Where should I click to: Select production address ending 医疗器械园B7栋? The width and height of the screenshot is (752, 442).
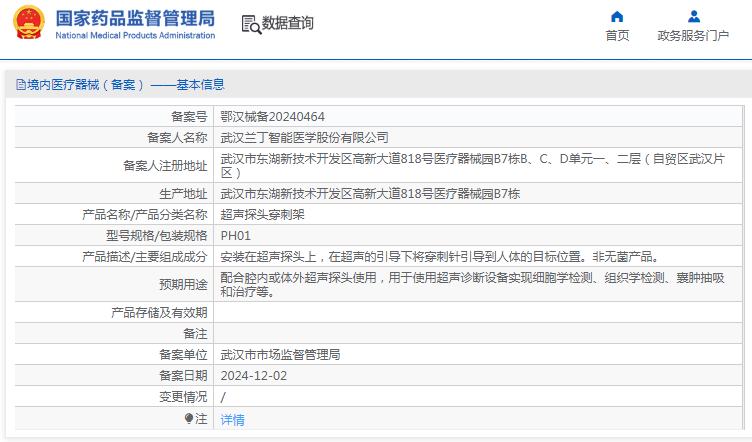(x=370, y=194)
